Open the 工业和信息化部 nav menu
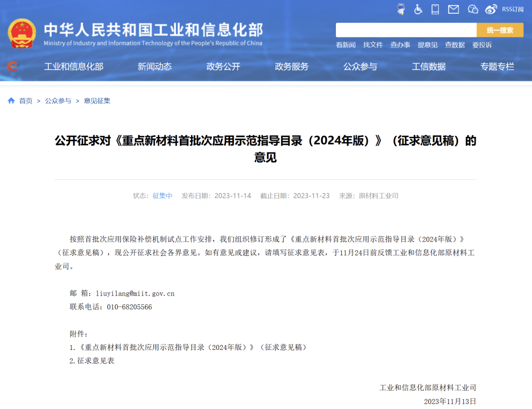 point(74,66)
